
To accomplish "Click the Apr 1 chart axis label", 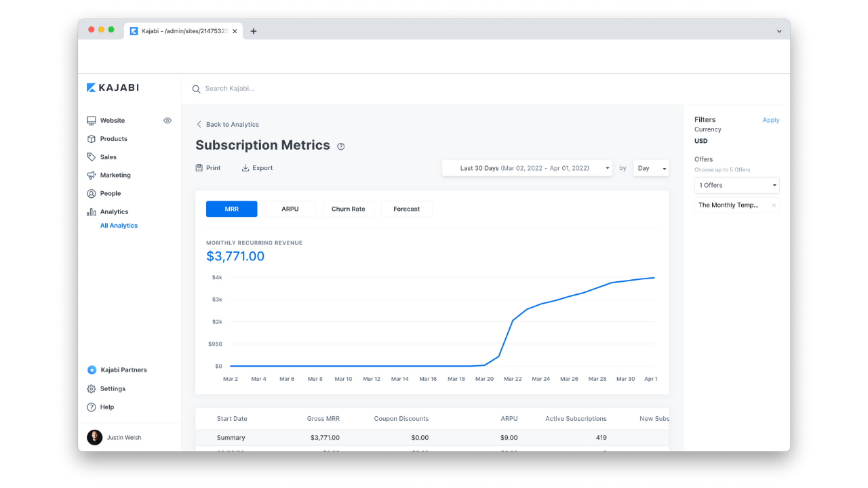I will pyautogui.click(x=651, y=379).
